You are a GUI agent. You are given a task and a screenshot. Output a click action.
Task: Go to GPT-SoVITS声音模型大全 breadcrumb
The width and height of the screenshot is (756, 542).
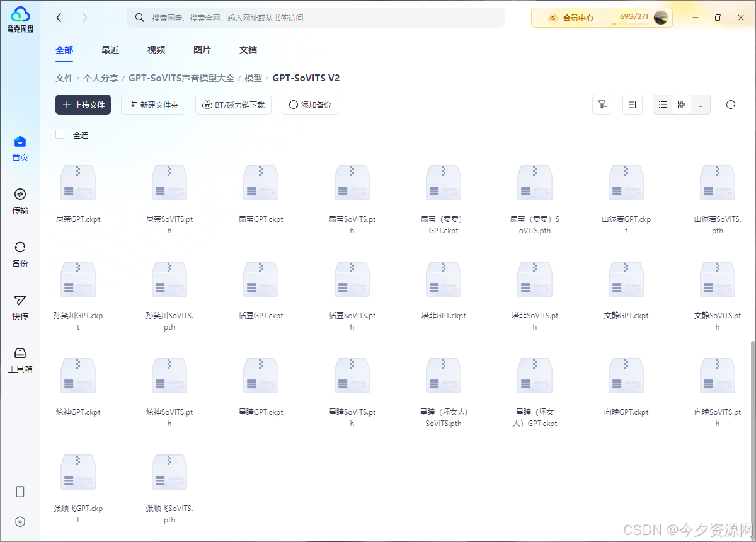(181, 78)
